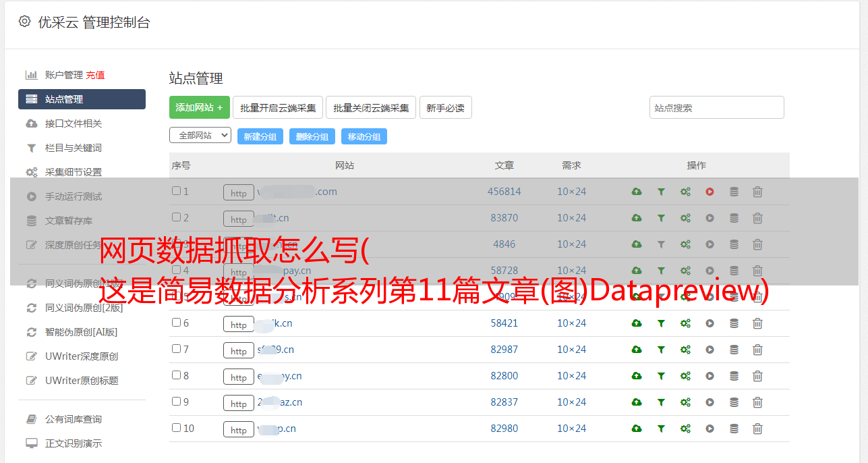Viewport: 868px width, 463px height.
Task: Click the http button in row 10
Action: point(239,429)
